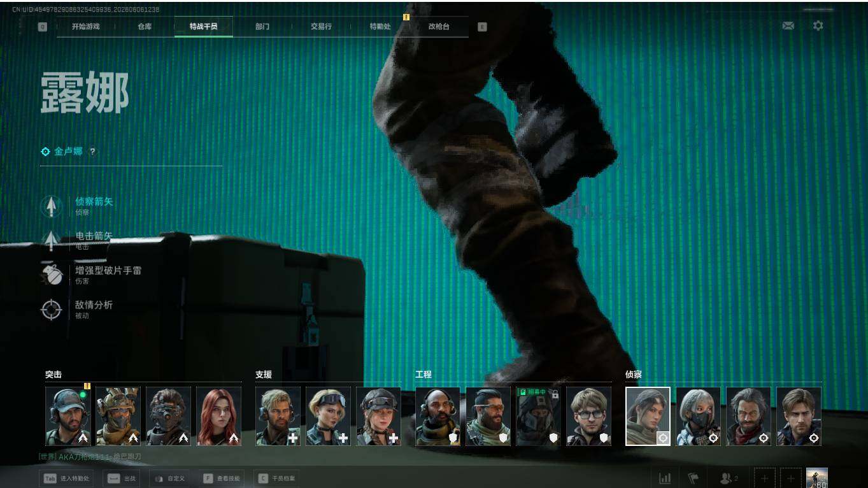Open the friends list icon
Viewport: 868px width, 488px height.
pyautogui.click(x=729, y=478)
